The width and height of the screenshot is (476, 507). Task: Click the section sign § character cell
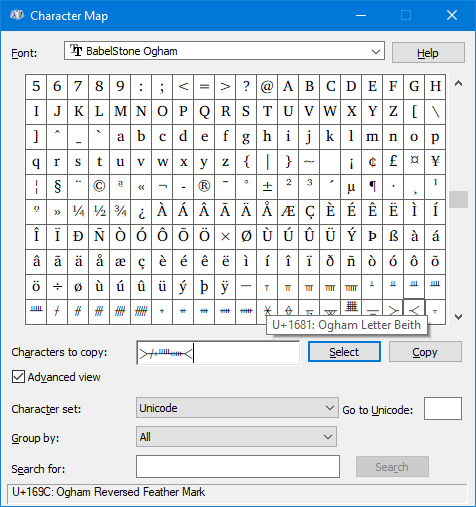point(57,187)
